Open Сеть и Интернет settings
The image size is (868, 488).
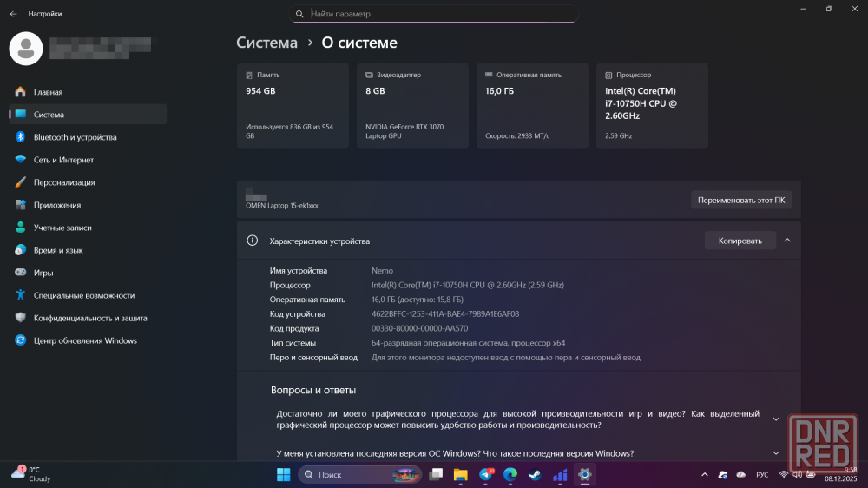click(63, 160)
